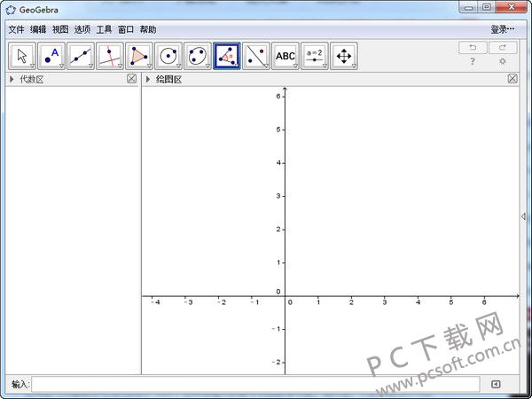
Task: Open the Point tool dropdown arrow
Action: [61, 66]
